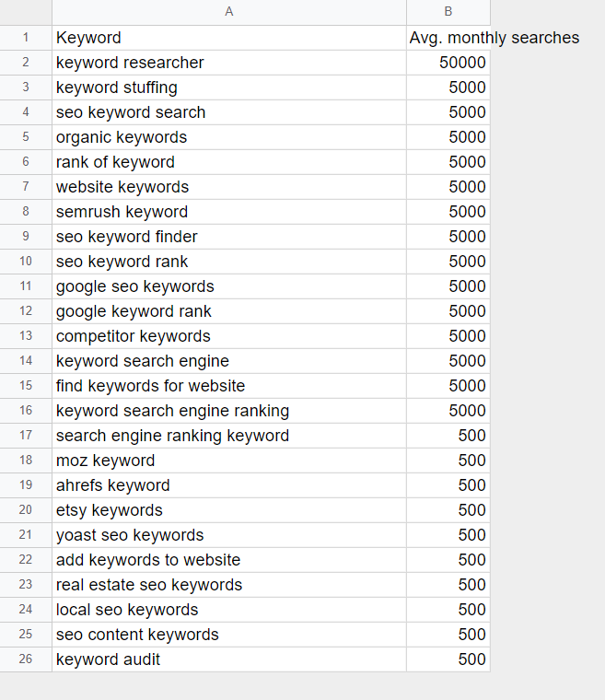Select the 500 value for moz keyword
605x700 pixels.
448,461
